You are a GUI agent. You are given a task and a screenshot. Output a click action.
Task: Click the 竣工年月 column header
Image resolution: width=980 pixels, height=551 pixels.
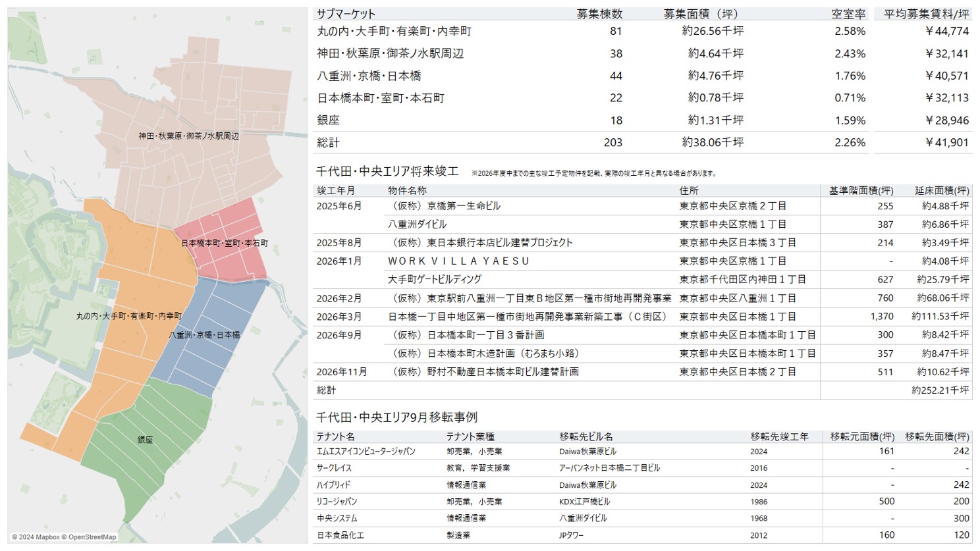click(x=336, y=190)
